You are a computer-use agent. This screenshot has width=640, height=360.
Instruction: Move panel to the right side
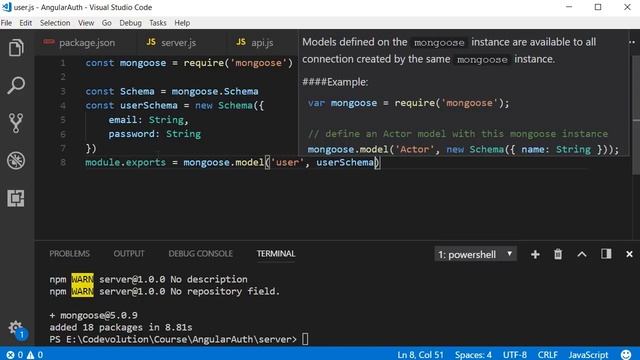click(x=606, y=254)
